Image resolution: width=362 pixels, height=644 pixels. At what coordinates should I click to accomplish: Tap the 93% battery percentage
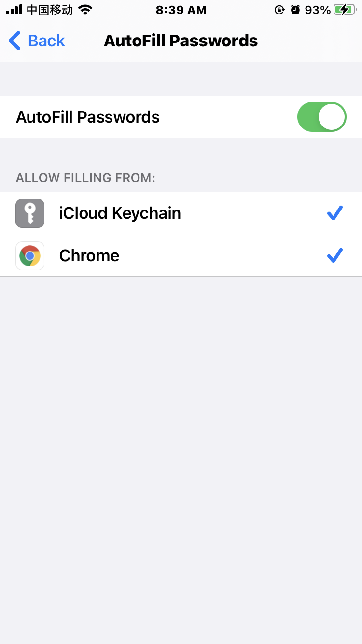[x=318, y=10]
